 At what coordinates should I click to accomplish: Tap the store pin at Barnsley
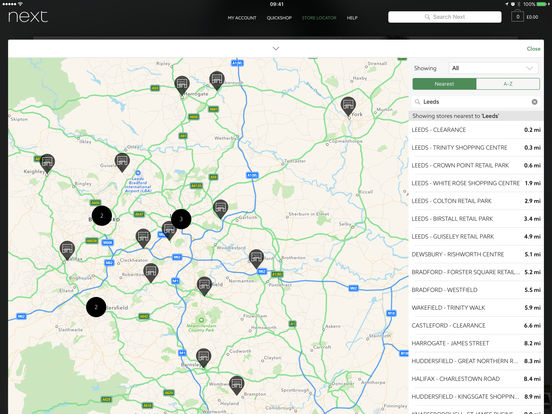click(203, 357)
